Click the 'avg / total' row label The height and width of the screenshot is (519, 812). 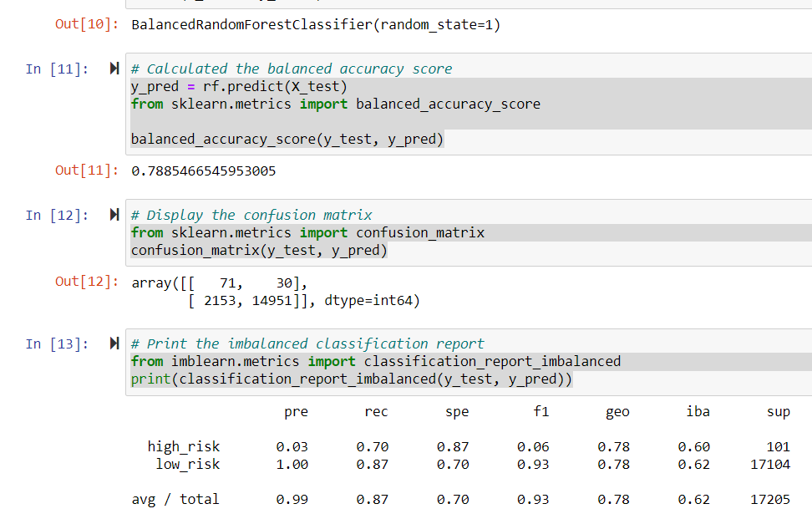(175, 499)
